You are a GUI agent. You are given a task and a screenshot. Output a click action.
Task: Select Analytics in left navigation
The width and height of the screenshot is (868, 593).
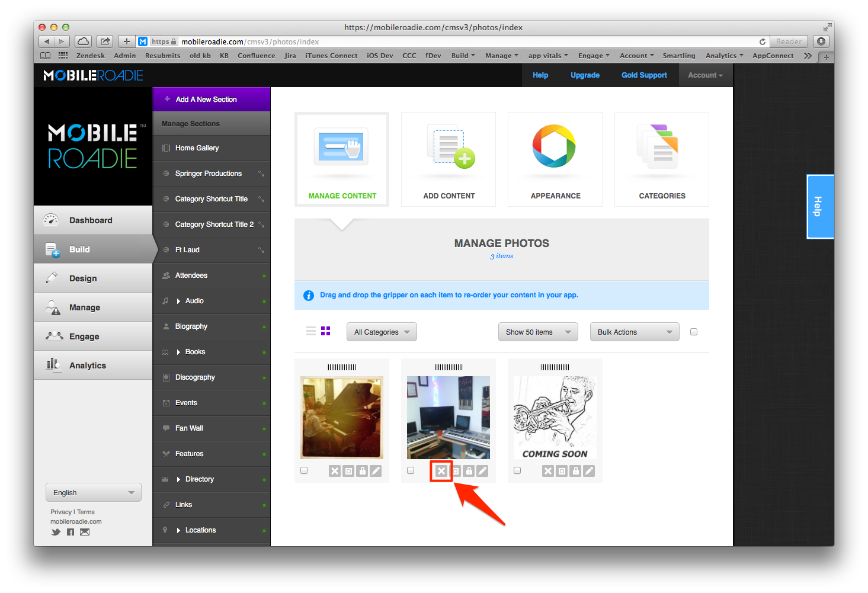pos(87,366)
